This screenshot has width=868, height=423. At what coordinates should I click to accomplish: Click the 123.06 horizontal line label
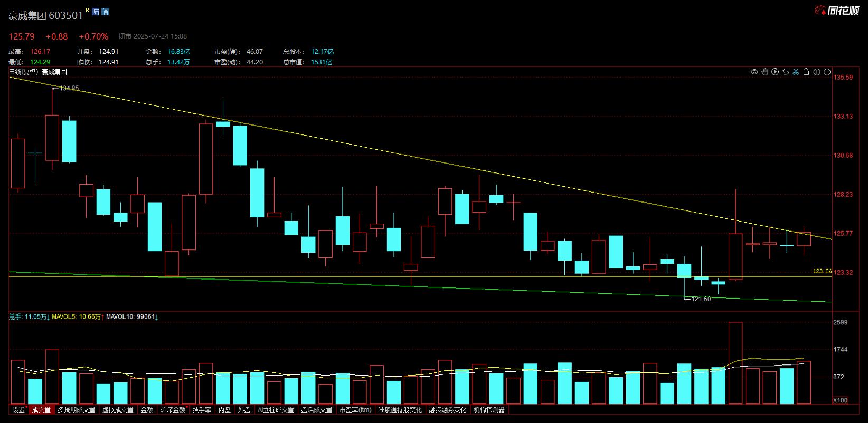[822, 271]
